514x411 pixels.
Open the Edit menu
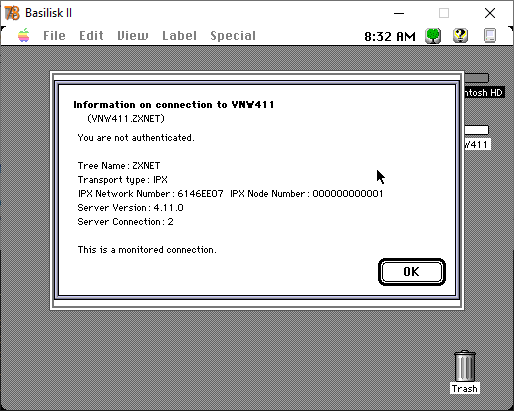(91, 36)
